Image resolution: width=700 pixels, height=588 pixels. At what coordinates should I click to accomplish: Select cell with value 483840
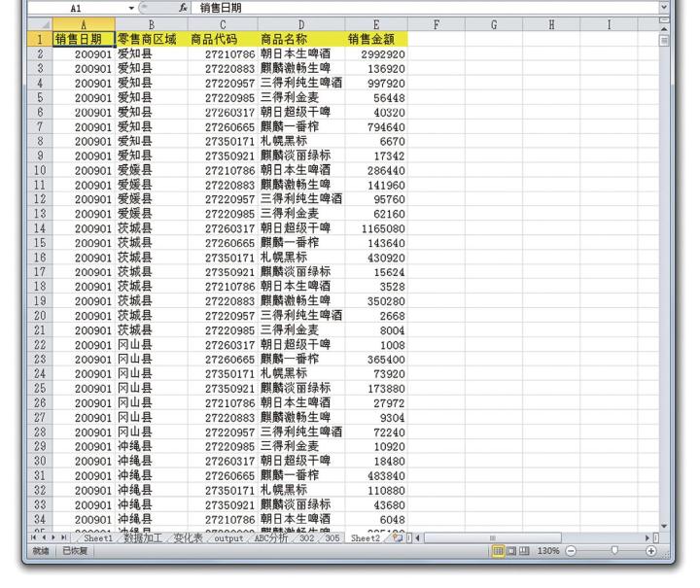pyautogui.click(x=376, y=475)
